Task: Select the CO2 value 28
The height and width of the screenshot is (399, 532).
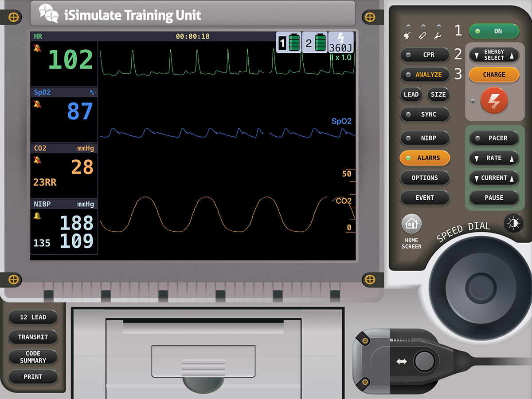Action: click(82, 167)
